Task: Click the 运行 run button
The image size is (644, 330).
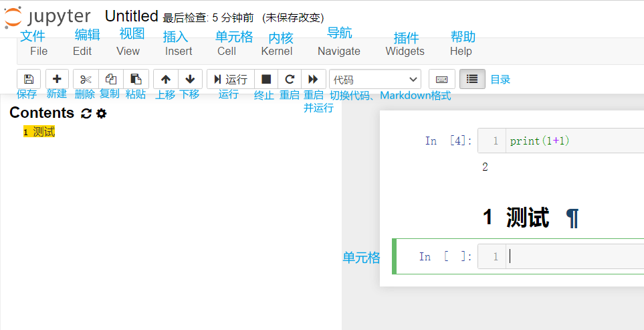Action: pos(231,79)
